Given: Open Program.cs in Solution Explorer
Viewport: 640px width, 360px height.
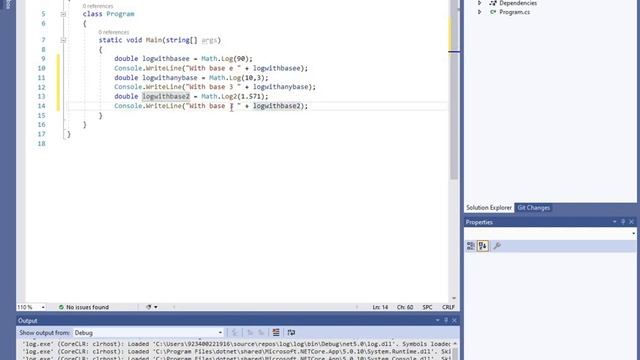Looking at the screenshot, I should 514,12.
